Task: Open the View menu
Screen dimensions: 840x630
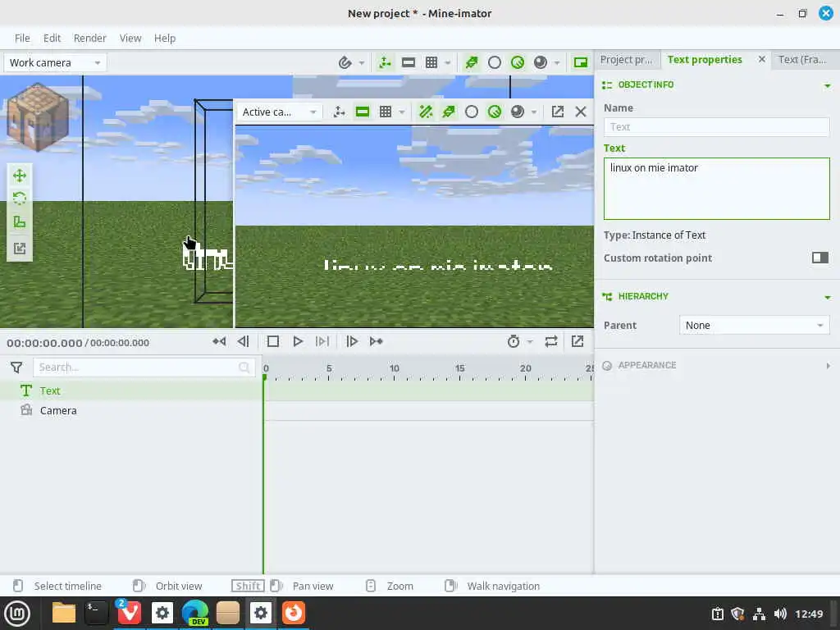Action: click(x=130, y=38)
